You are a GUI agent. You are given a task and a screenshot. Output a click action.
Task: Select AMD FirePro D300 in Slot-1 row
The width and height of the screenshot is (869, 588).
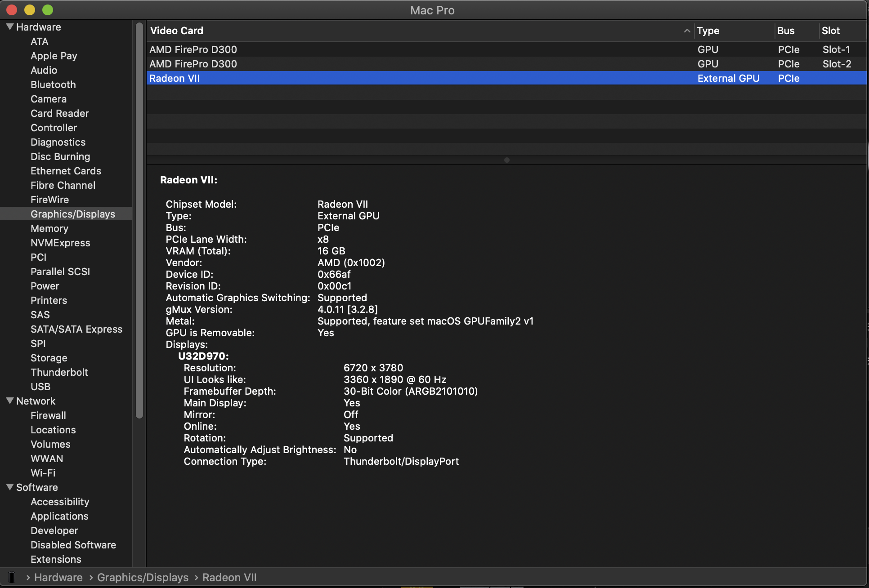(506, 49)
